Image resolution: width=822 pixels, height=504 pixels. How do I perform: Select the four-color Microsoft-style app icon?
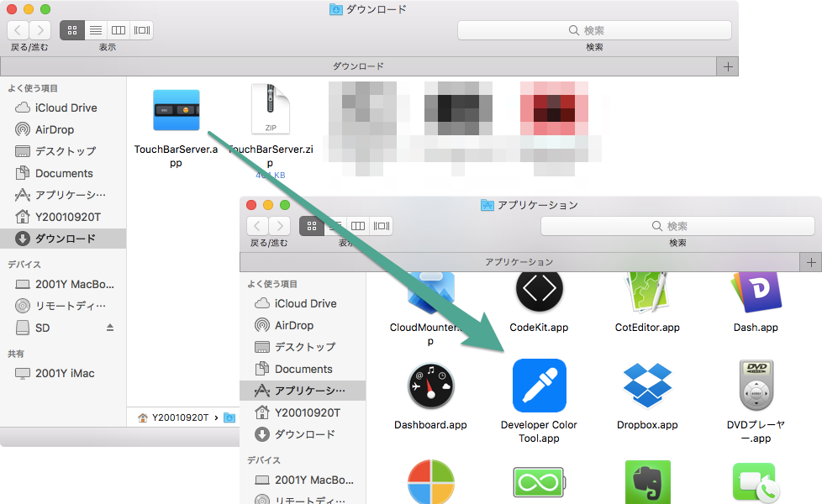430,482
